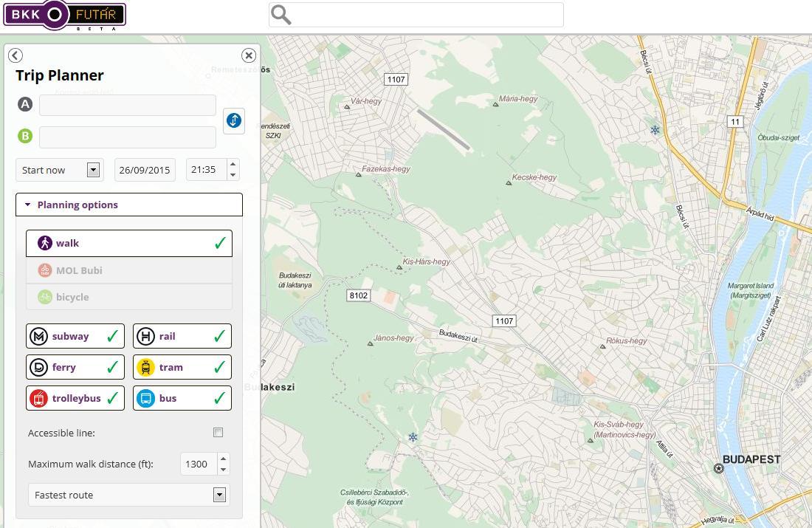This screenshot has width=812, height=528.
Task: Enable the Accessible line checkbox
Action: click(x=218, y=433)
